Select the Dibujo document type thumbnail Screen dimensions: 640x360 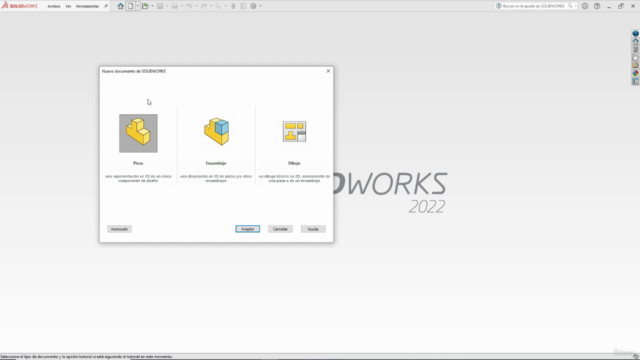[x=294, y=132]
